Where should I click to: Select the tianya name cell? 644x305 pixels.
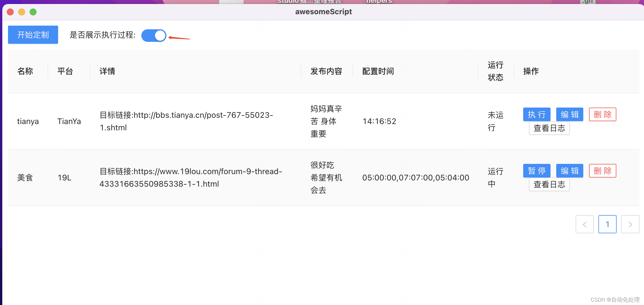[x=28, y=121]
